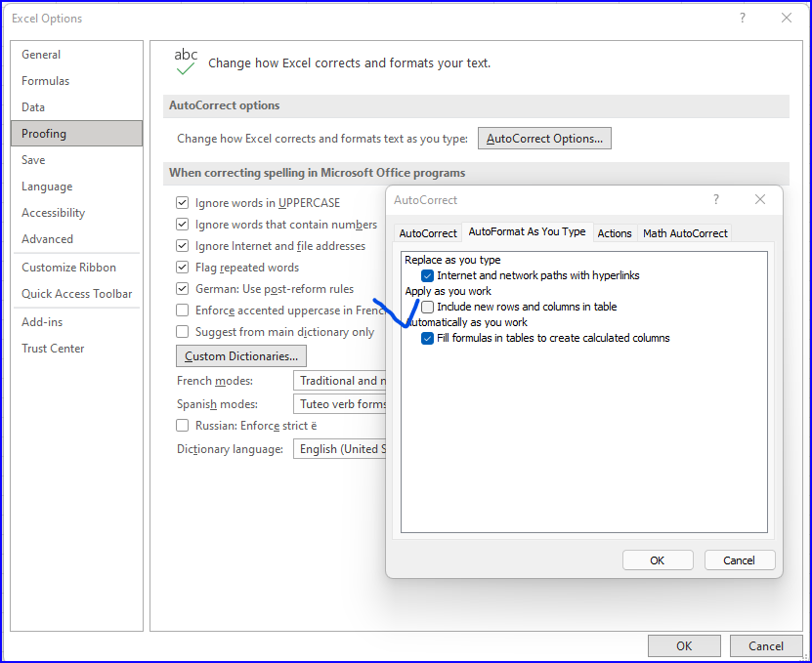Toggle Ignore words that contain numbers

pos(183,225)
